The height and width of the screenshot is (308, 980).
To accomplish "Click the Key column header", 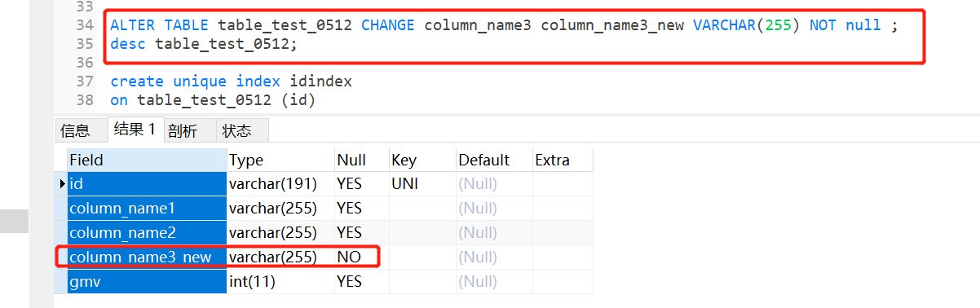I will (422, 160).
